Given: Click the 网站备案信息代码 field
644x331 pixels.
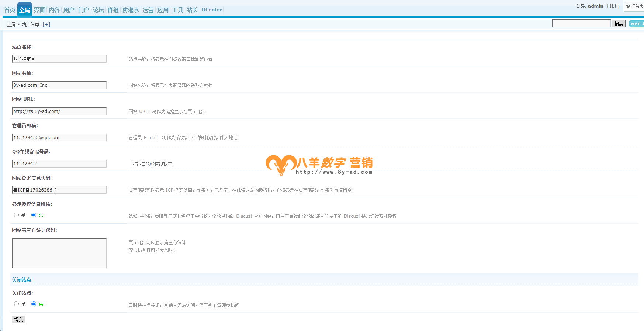Looking at the screenshot, I should (59, 190).
